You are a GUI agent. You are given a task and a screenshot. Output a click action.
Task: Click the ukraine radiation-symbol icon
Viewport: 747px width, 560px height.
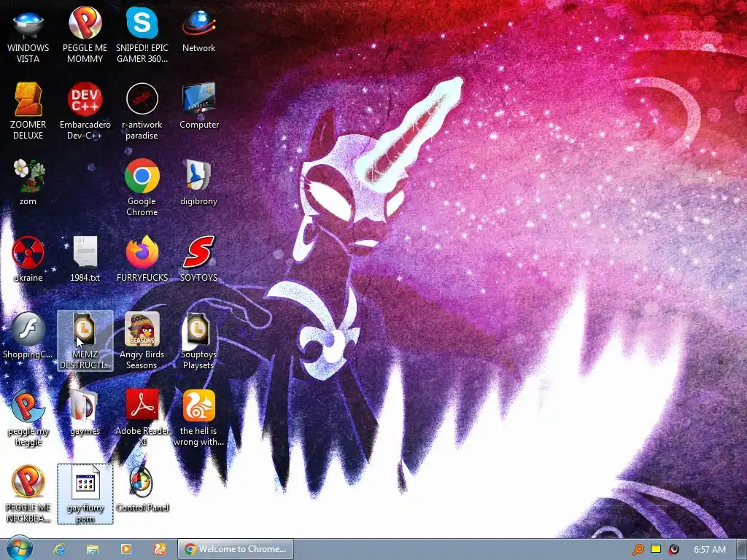pos(28,252)
